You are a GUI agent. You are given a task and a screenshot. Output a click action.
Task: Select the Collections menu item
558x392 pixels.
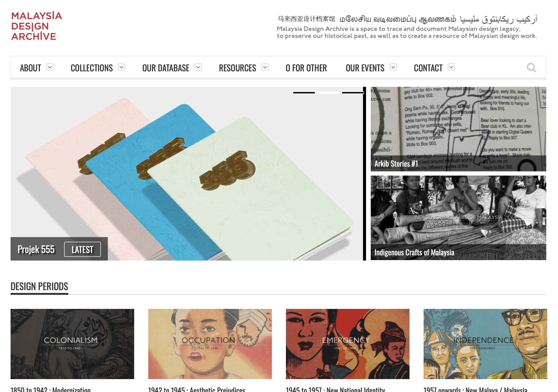click(x=92, y=68)
